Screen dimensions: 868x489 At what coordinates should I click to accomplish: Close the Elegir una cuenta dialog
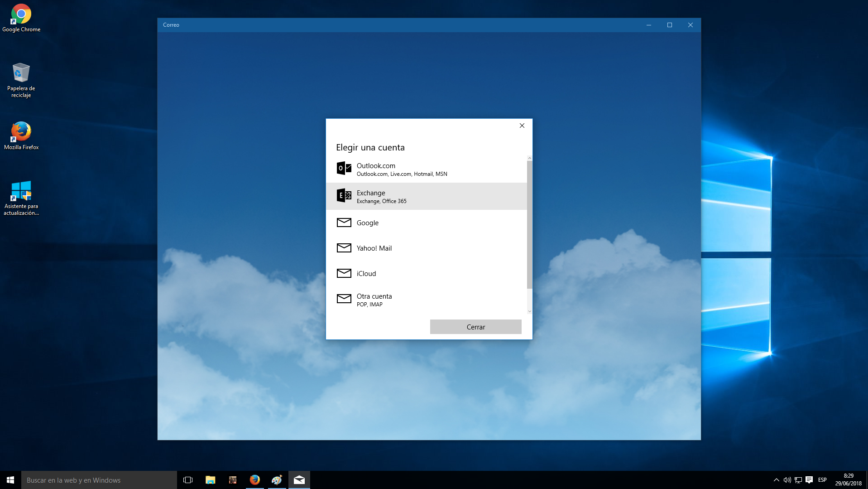pyautogui.click(x=522, y=126)
